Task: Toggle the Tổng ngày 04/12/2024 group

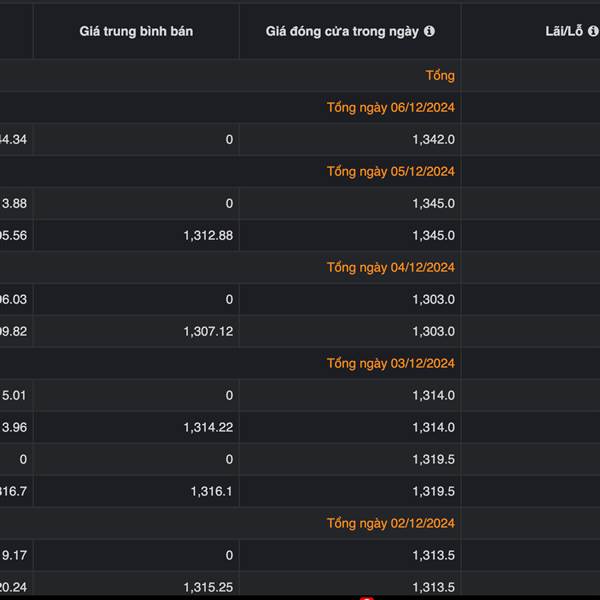Action: coord(390,267)
